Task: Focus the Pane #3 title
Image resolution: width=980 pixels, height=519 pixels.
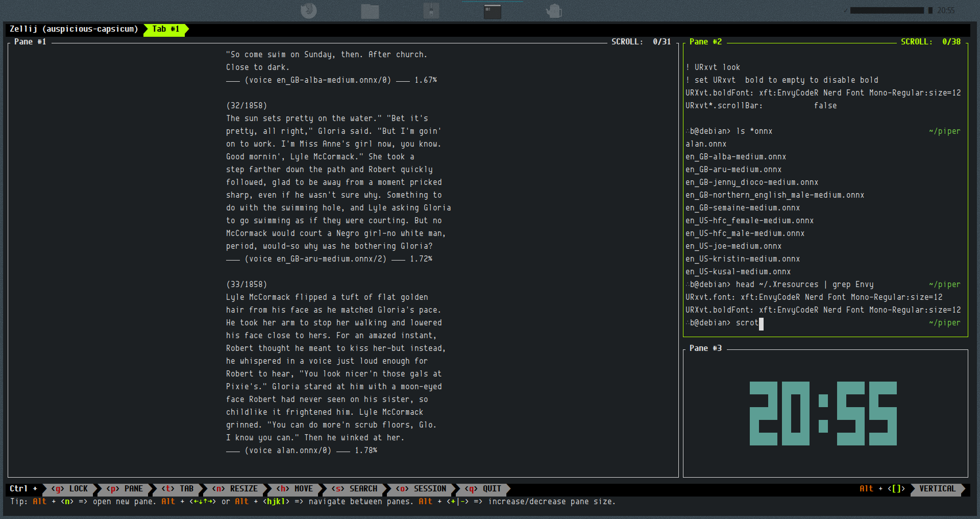Action: [705, 348]
